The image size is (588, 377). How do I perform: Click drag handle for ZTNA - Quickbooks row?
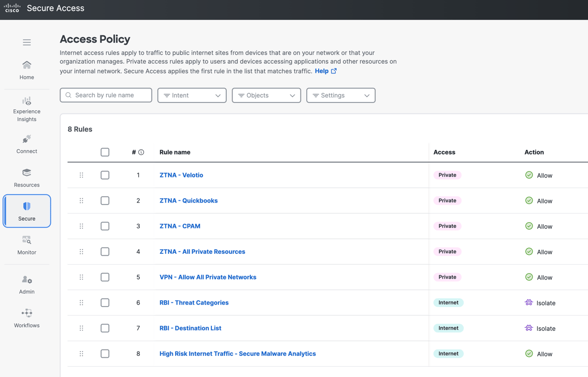81,200
